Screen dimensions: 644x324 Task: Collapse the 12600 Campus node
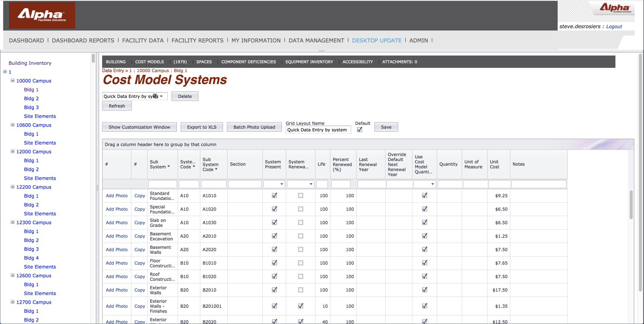tap(13, 275)
